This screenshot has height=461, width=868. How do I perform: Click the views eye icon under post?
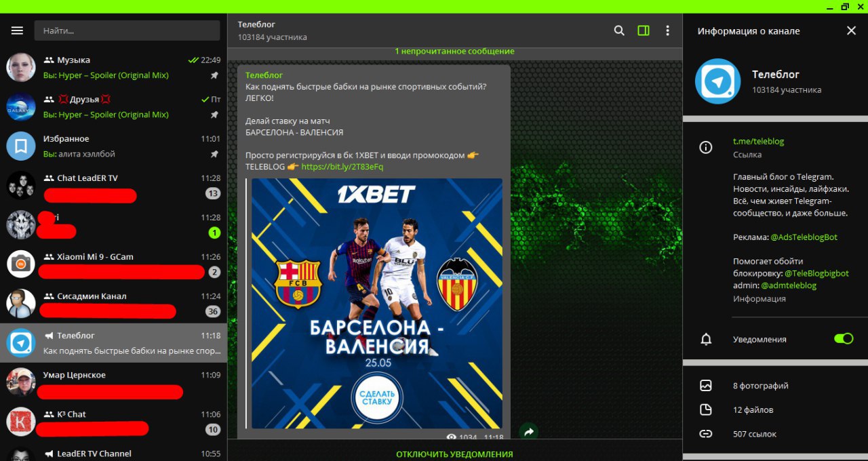pos(451,438)
